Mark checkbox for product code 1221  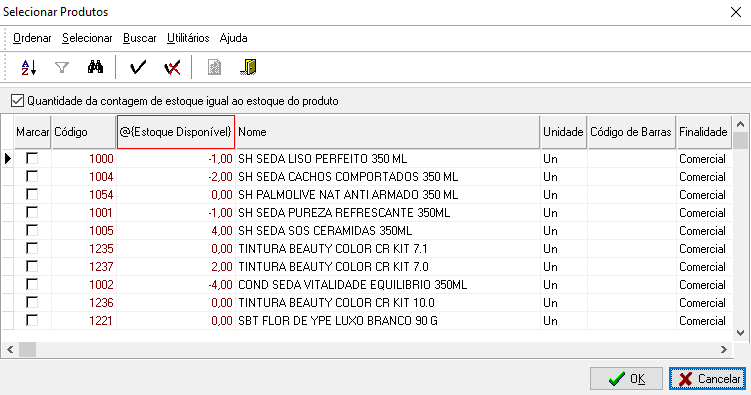click(32, 320)
